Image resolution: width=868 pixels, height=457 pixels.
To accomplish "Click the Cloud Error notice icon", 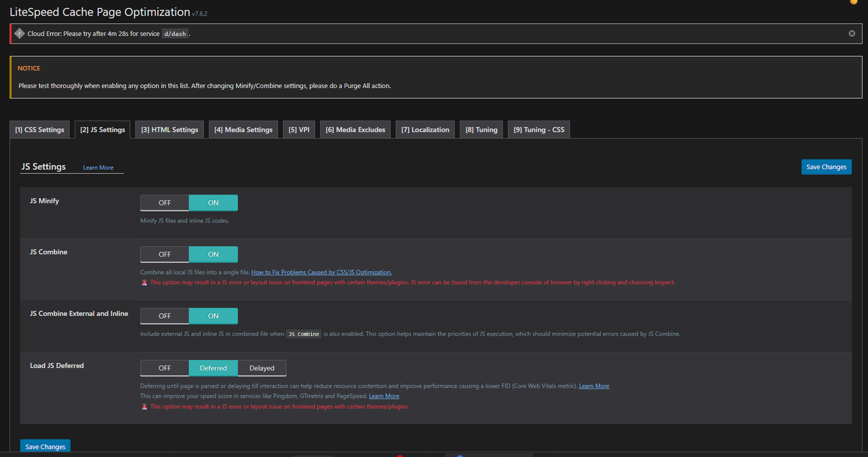I will point(20,33).
